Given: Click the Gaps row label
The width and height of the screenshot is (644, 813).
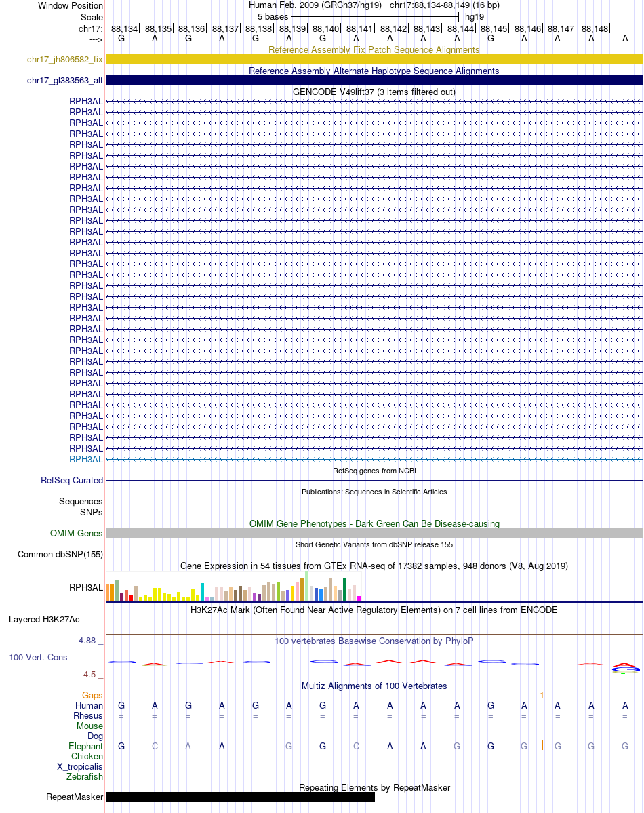Looking at the screenshot, I should pyautogui.click(x=92, y=695).
